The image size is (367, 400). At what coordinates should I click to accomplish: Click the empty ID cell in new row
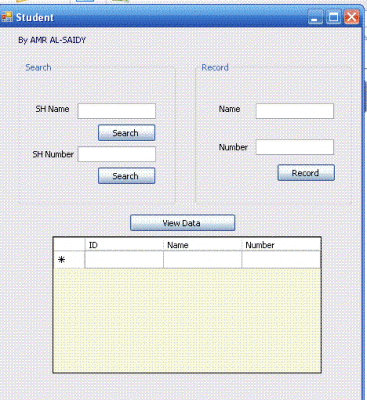coord(124,260)
